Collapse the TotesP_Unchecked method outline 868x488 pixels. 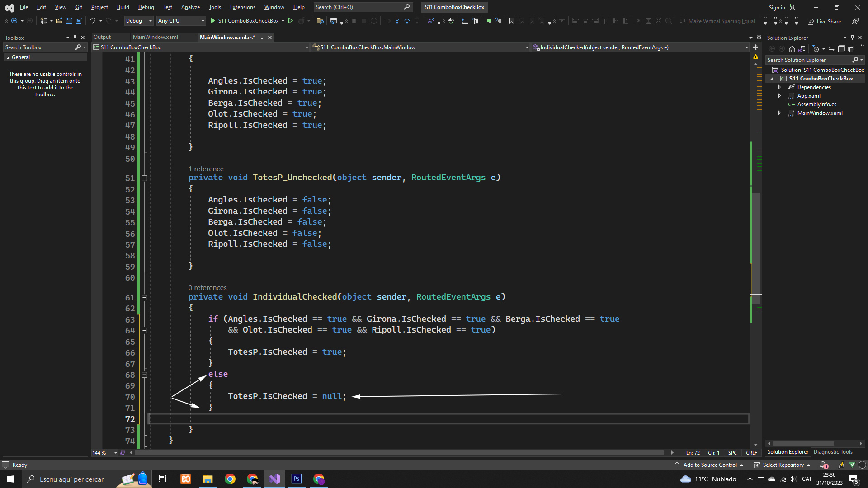click(x=144, y=178)
